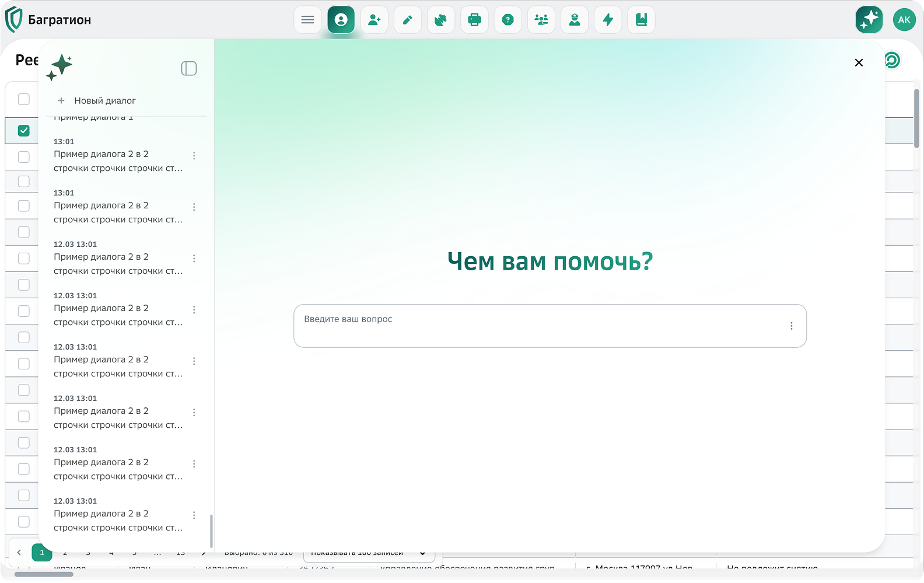This screenshot has height=583, width=924.
Task: Click the Чем вам помочь? heading
Action: click(x=550, y=261)
